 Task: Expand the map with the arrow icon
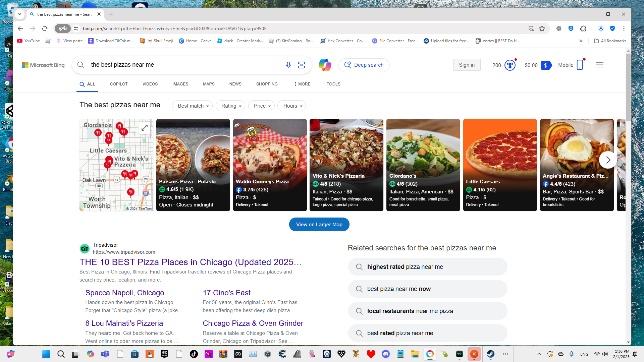[x=145, y=128]
